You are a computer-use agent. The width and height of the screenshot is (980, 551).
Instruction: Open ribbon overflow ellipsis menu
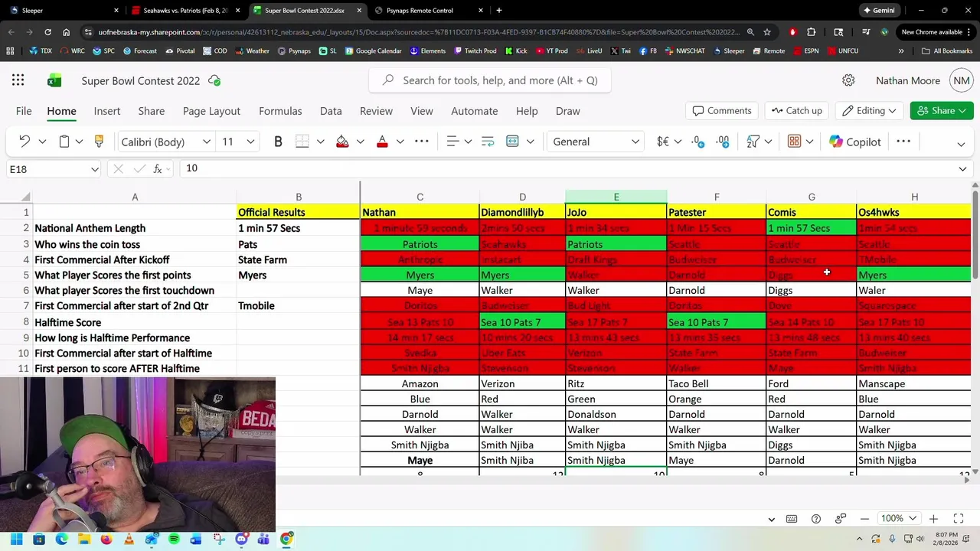(903, 142)
